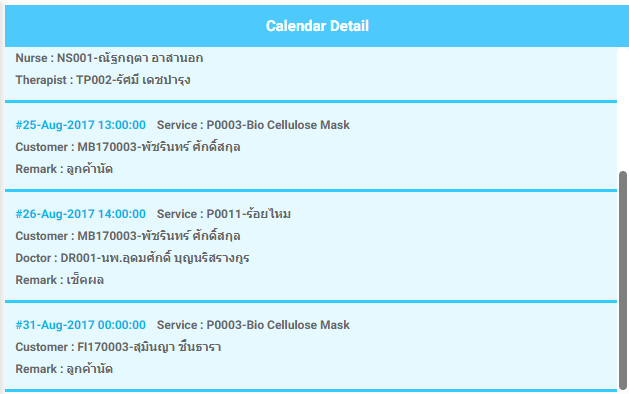Click the divider below the 26-Aug entry
This screenshot has height=394, width=629.
(x=311, y=301)
